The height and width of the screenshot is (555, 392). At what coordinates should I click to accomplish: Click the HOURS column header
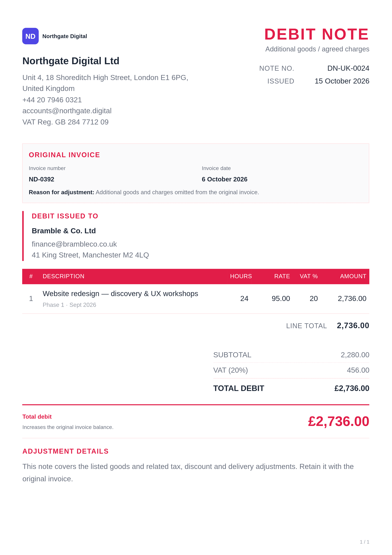[x=241, y=276]
